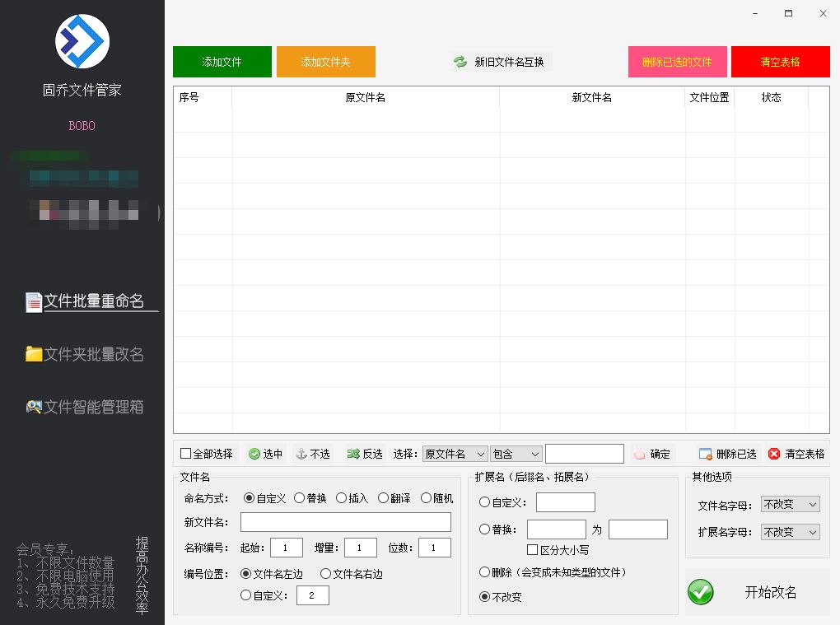
Task: Click the 新旧文件名互换 swap icon
Action: pos(460,61)
